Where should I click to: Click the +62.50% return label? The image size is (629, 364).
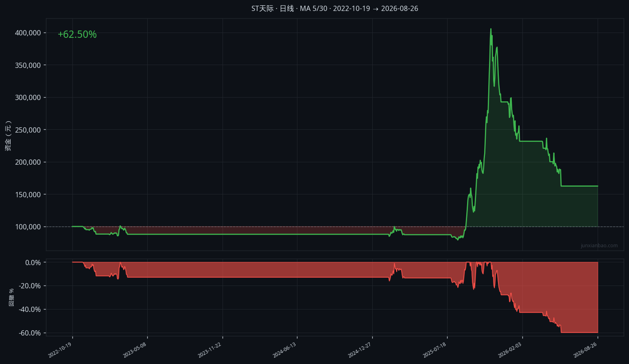(77, 35)
